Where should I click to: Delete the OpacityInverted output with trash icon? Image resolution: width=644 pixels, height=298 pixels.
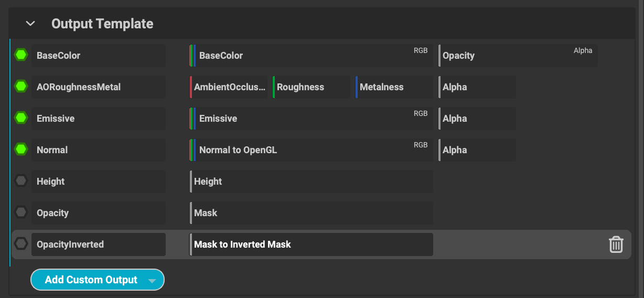tap(616, 244)
